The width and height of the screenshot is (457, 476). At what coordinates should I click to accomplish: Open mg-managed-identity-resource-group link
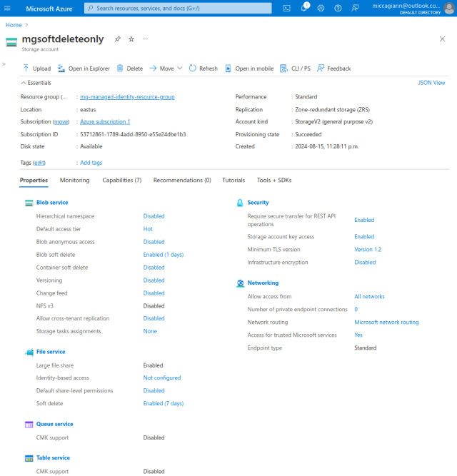[x=127, y=97]
